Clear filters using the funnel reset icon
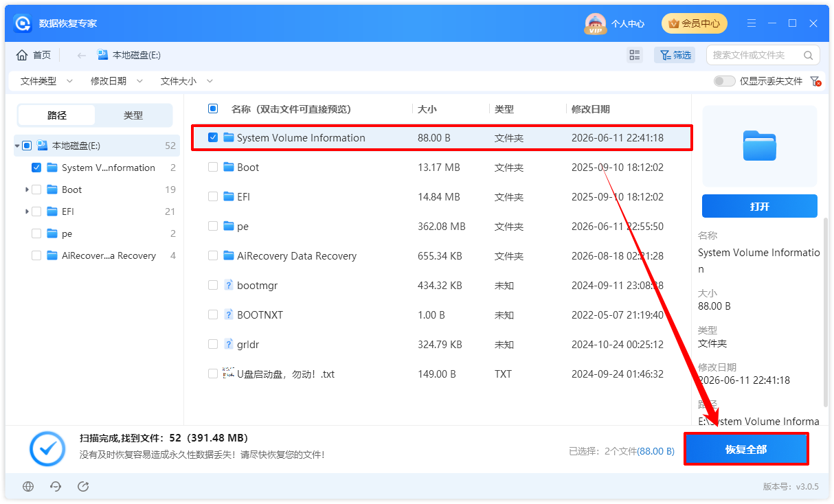The width and height of the screenshot is (834, 504). tap(815, 81)
